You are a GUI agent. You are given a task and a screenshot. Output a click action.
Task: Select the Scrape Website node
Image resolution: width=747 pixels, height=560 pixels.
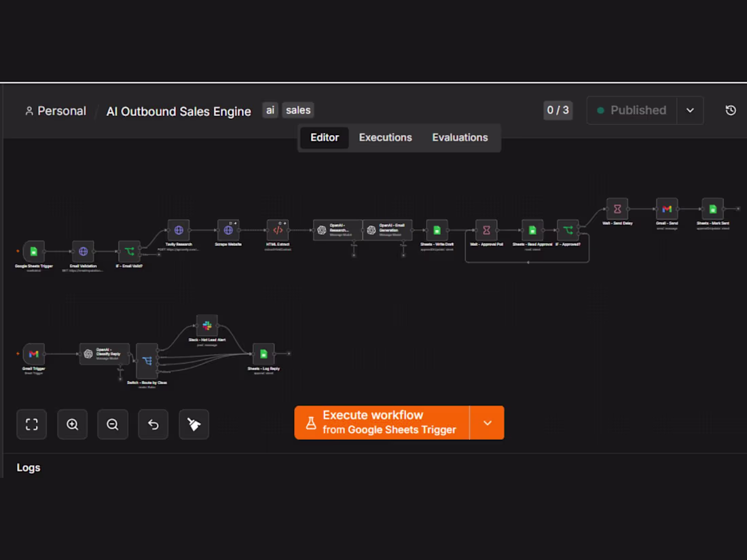pos(228,230)
